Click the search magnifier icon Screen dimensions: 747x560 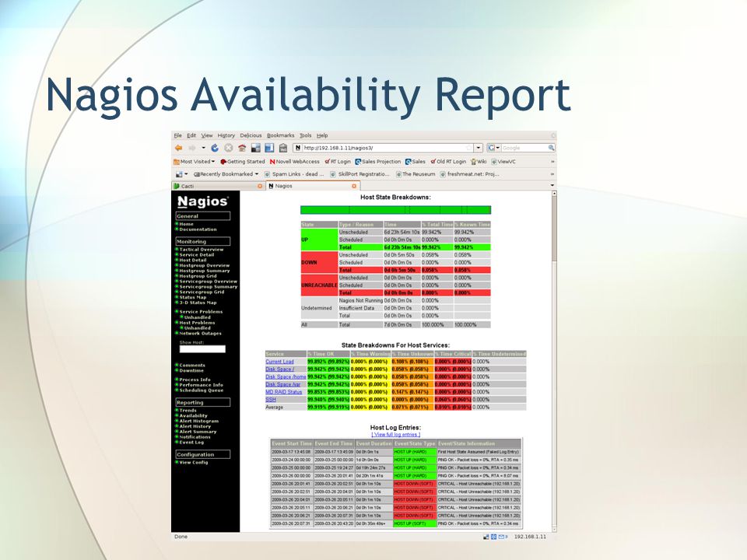click(x=551, y=148)
